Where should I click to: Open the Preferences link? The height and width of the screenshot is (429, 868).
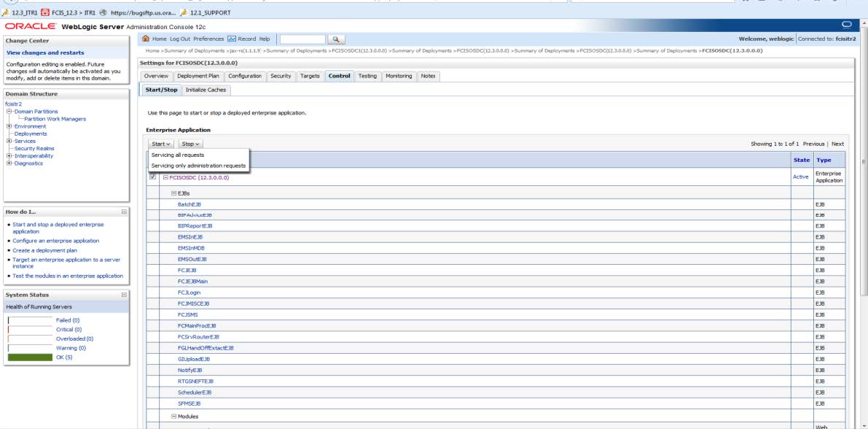(x=208, y=39)
